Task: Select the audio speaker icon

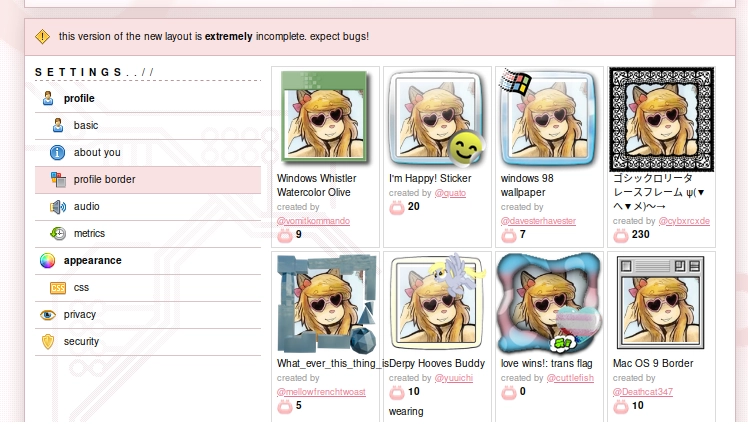Action: point(58,207)
